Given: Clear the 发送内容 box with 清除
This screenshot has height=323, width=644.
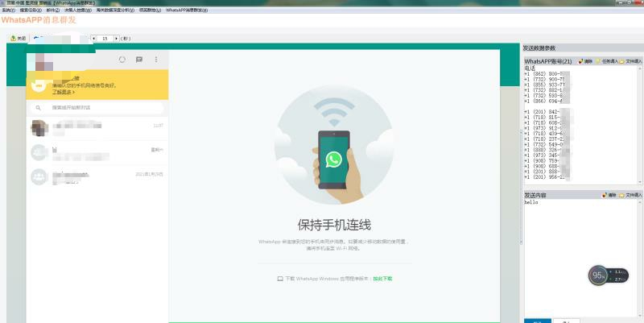Looking at the screenshot, I should tap(609, 195).
